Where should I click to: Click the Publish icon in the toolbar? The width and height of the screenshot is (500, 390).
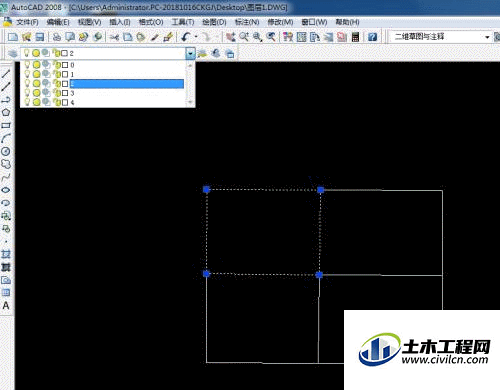(83, 37)
